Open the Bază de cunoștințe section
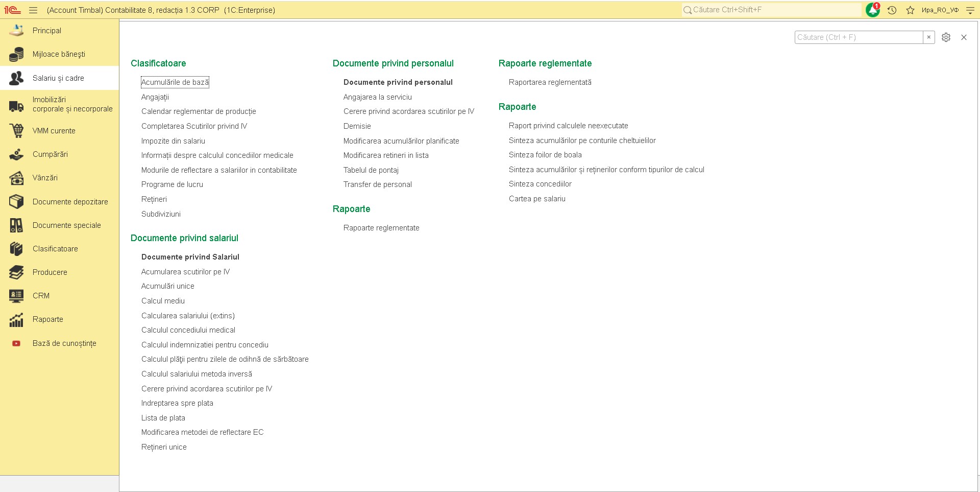980x492 pixels. (x=64, y=343)
